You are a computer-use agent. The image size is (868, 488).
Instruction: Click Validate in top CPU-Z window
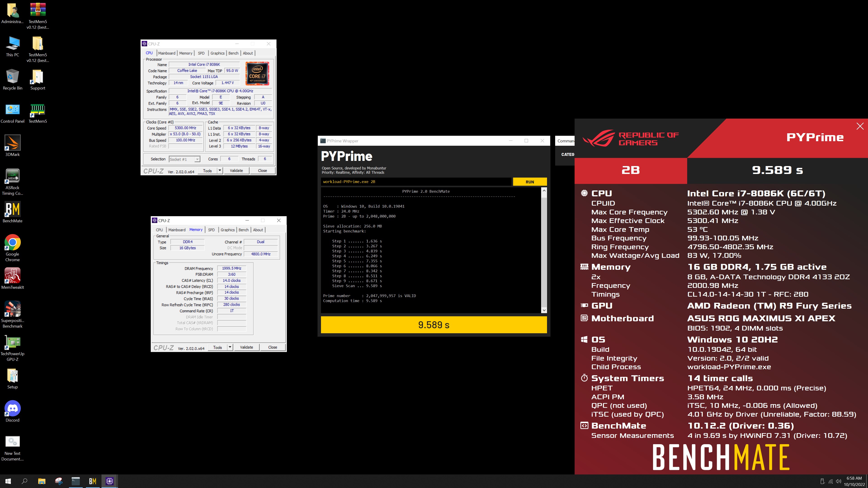[x=236, y=170]
